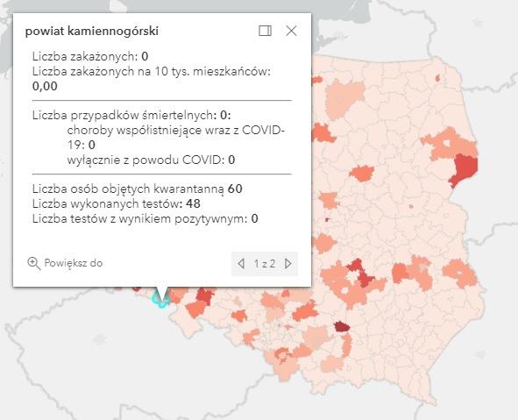This screenshot has width=518, height=420.
Task: Click the dark red county on eastern border
Action: click(465, 169)
